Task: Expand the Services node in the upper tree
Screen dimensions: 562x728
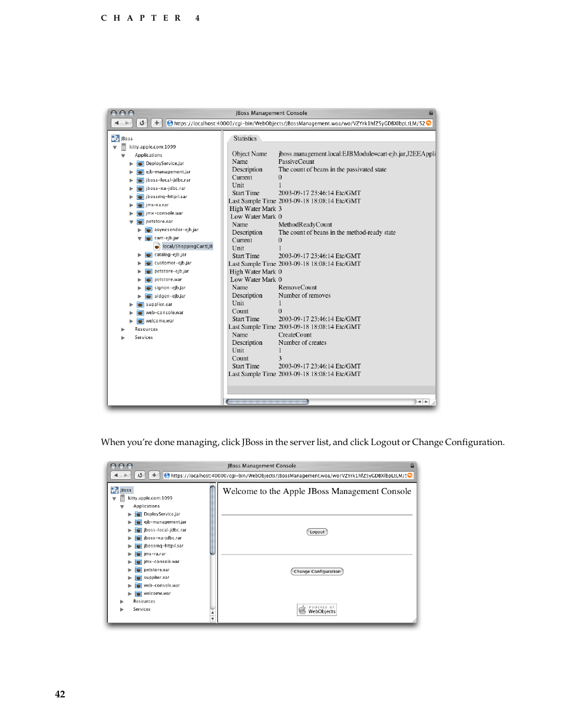Action: [x=123, y=338]
